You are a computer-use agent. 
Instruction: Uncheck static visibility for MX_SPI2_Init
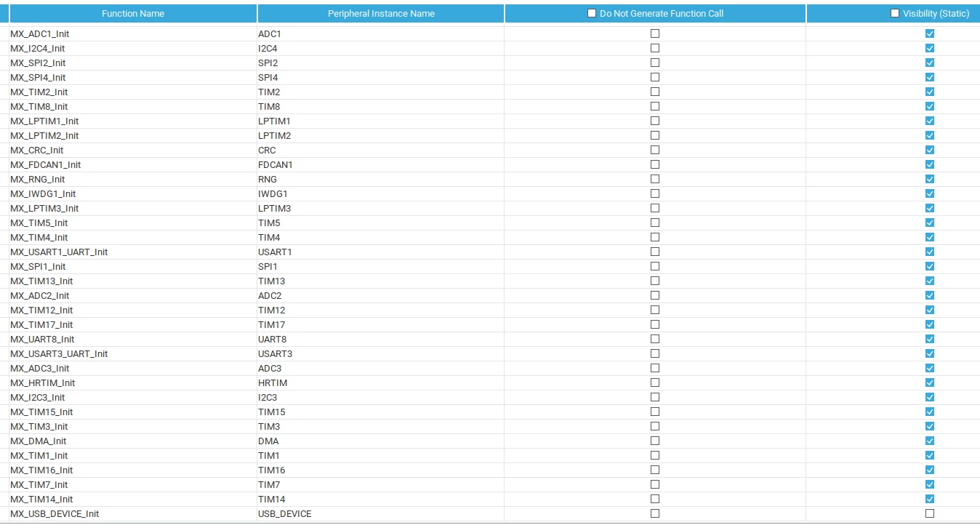(x=930, y=63)
